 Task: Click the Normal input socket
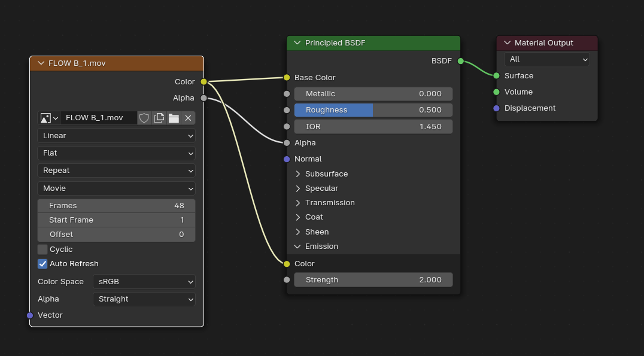coord(287,159)
